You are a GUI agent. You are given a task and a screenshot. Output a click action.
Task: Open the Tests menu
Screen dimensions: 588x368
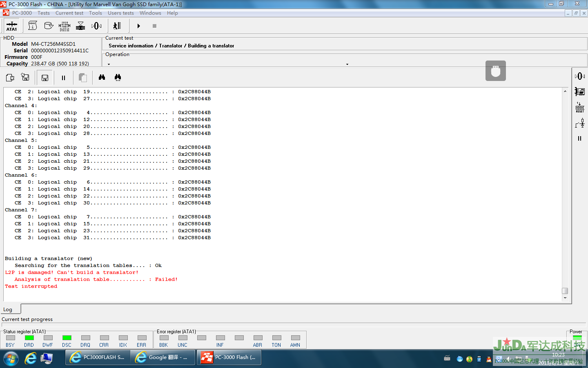(44, 13)
